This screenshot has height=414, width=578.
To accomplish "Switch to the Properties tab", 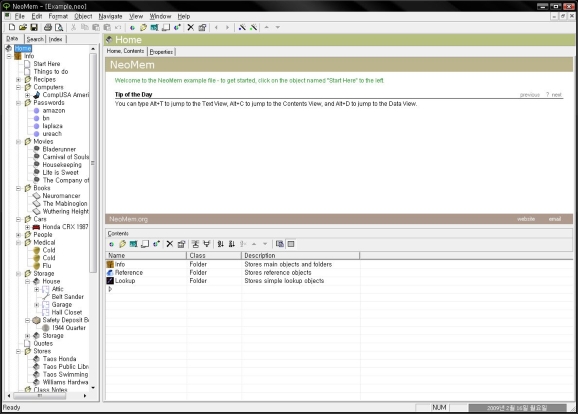I will [161, 52].
